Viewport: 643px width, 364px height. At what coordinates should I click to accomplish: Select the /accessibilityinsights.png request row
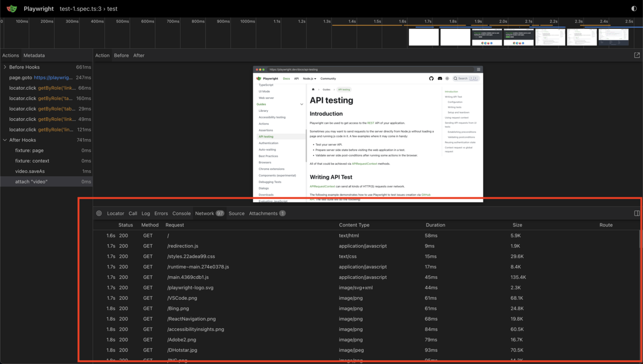click(366, 329)
